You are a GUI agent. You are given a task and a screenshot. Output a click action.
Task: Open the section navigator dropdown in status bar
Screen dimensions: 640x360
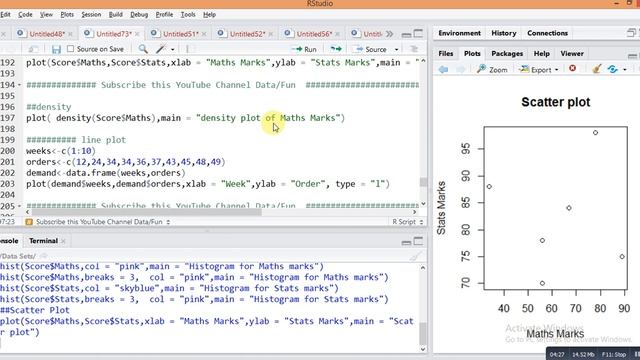(x=168, y=222)
